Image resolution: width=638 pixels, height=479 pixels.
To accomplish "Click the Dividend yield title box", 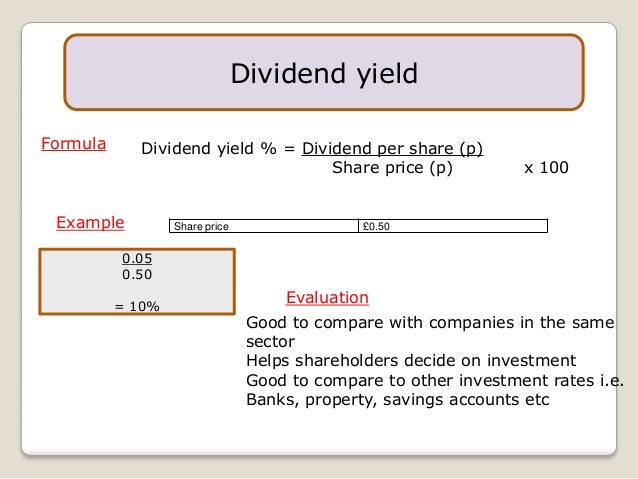I will pos(324,72).
